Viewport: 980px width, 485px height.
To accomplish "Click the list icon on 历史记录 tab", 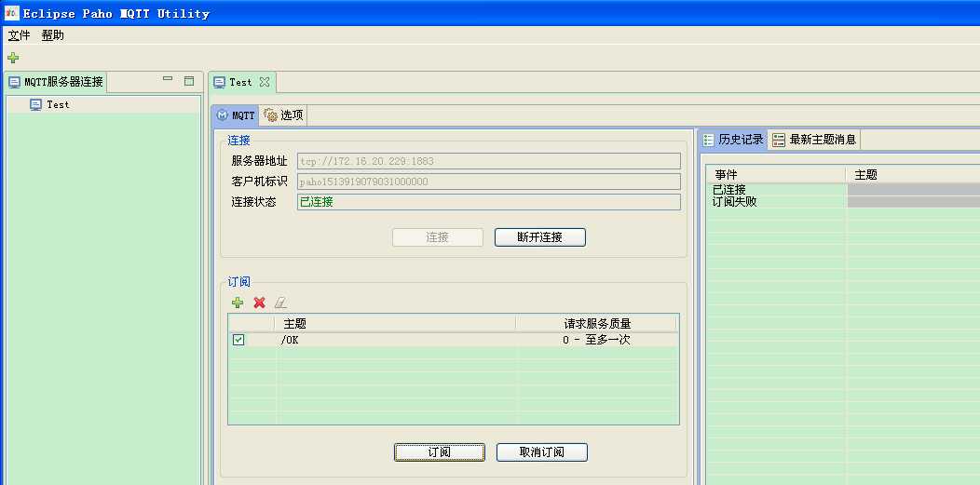I will click(x=708, y=140).
